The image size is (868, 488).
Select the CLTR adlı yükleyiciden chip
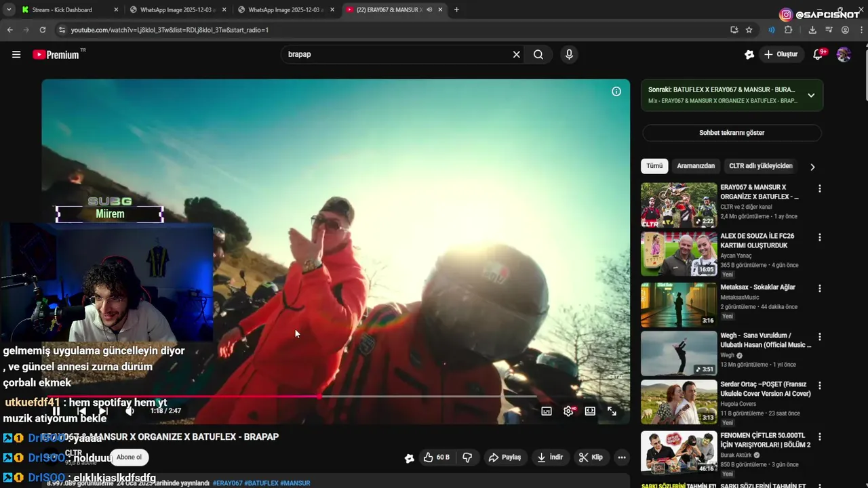(761, 166)
